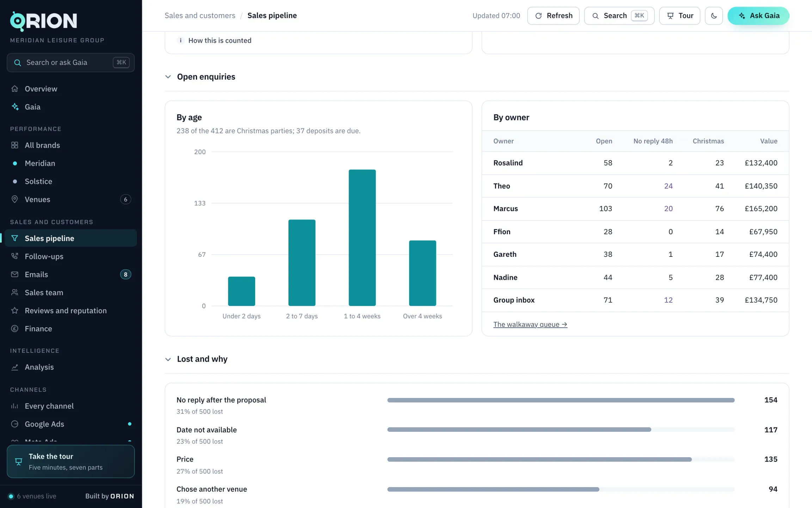The height and width of the screenshot is (508, 812).
Task: Click the info icon beside How this is counted
Action: click(180, 40)
